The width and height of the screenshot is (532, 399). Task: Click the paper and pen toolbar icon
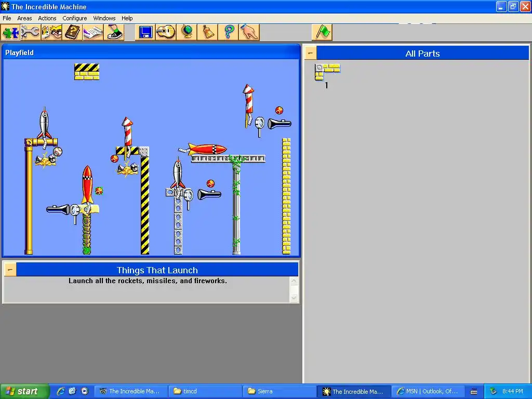[x=93, y=33]
